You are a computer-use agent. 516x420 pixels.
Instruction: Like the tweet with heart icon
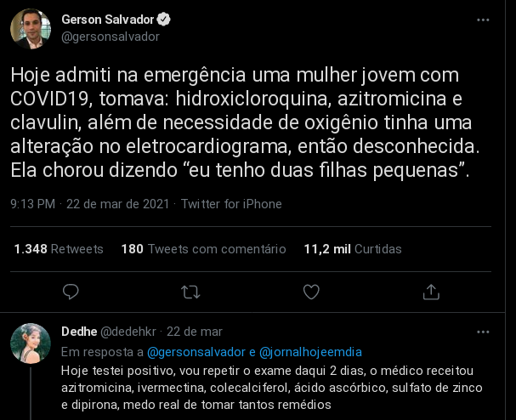tap(311, 292)
